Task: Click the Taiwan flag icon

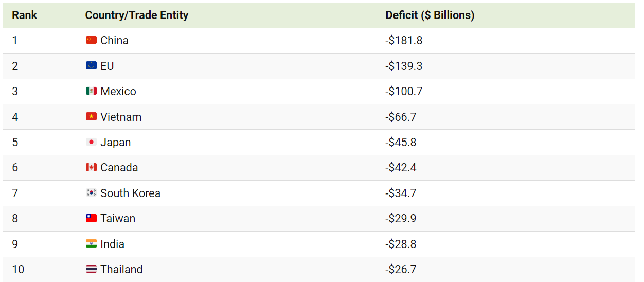Action: pyautogui.click(x=91, y=218)
